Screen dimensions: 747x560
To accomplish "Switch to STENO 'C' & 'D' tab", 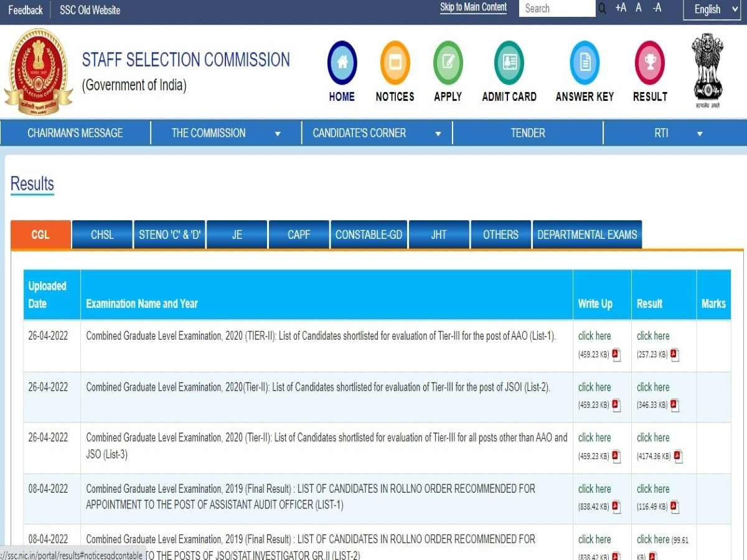I will pos(170,235).
